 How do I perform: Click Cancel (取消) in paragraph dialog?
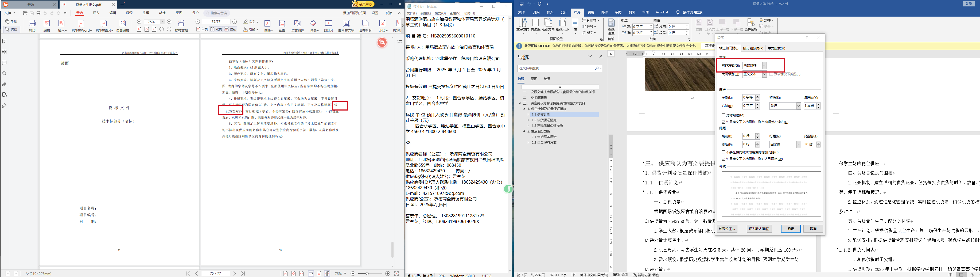click(813, 229)
